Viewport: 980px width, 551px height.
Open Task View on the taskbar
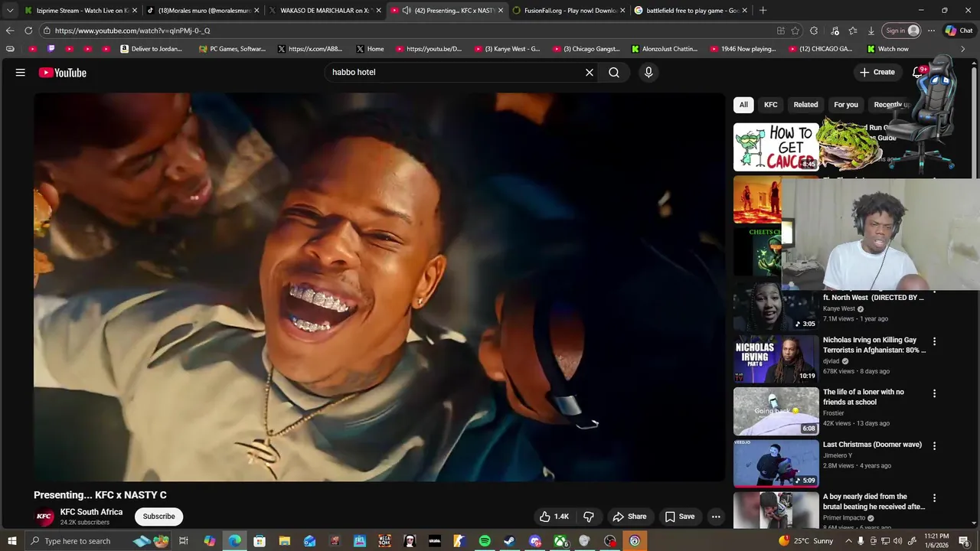tap(184, 541)
